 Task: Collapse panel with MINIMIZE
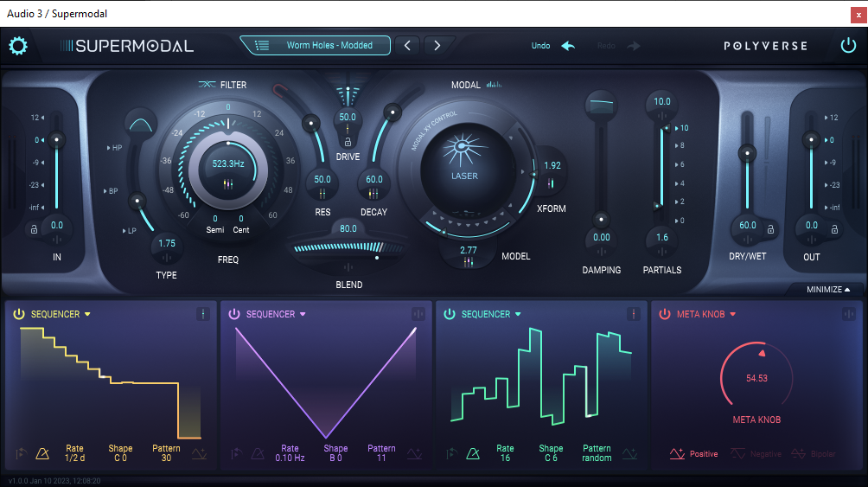pos(828,289)
